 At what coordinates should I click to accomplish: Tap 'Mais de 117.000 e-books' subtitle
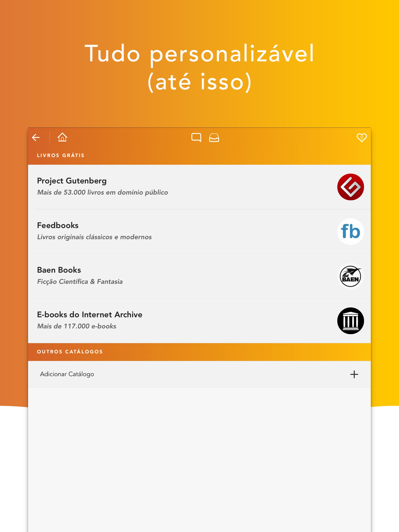pos(77,326)
